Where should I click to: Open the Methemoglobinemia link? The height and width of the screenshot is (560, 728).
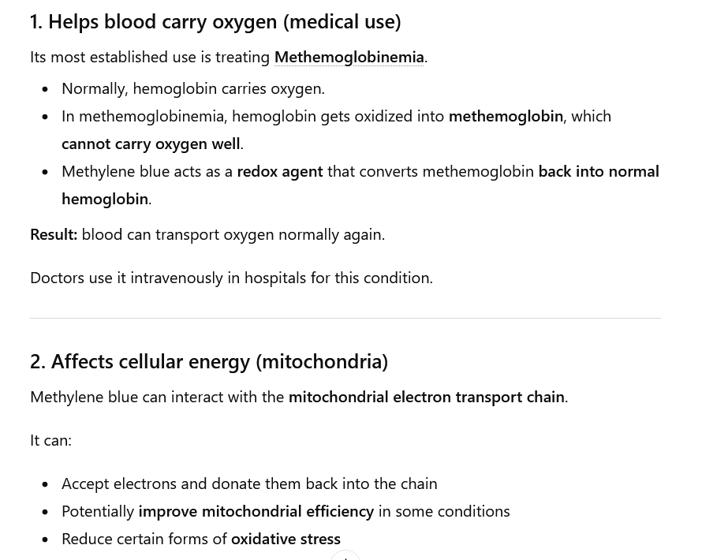point(349,57)
